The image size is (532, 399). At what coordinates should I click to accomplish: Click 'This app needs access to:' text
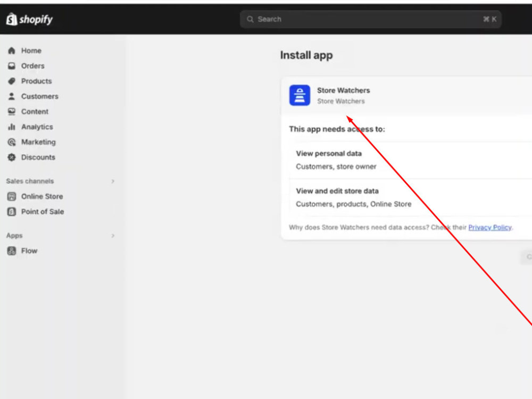pos(337,129)
